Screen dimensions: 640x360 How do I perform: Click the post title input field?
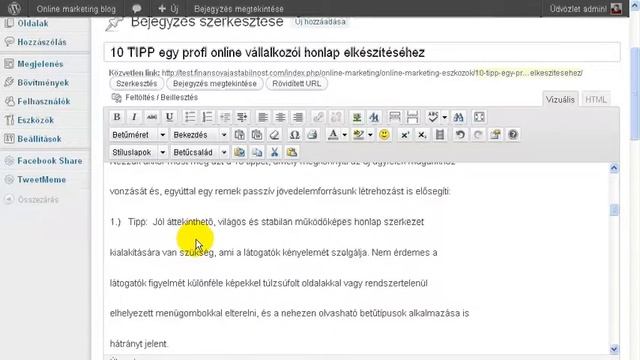coord(362,52)
